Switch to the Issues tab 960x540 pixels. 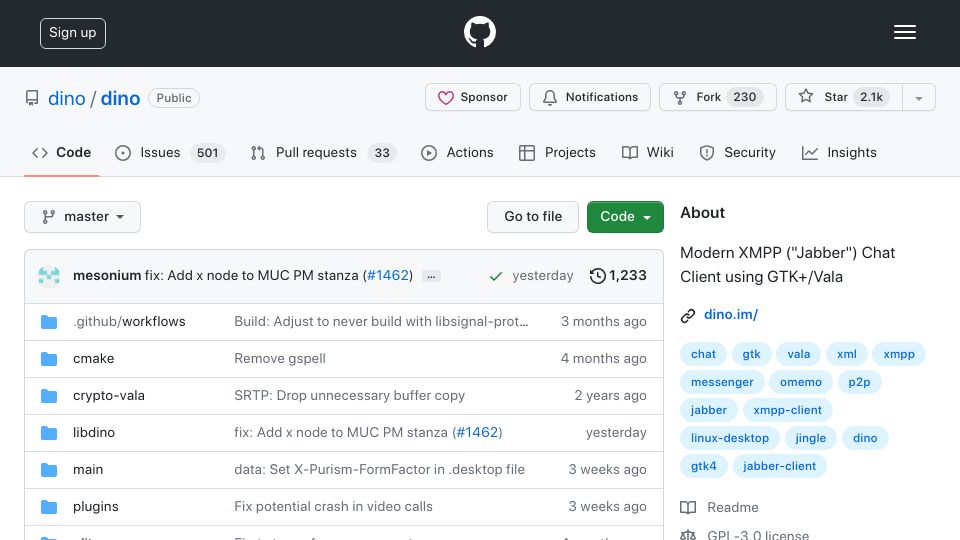click(x=170, y=152)
